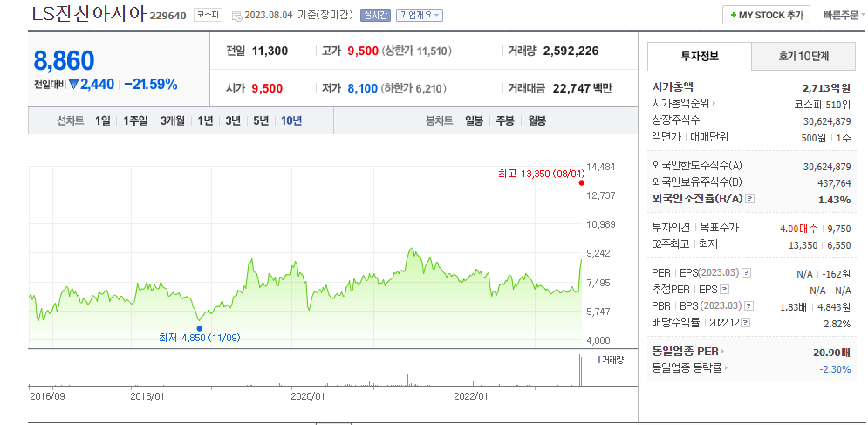Image resolution: width=868 pixels, height=425 pixels.
Task: Click the 외국인보유주식수 value 437,764
Action: click(834, 183)
